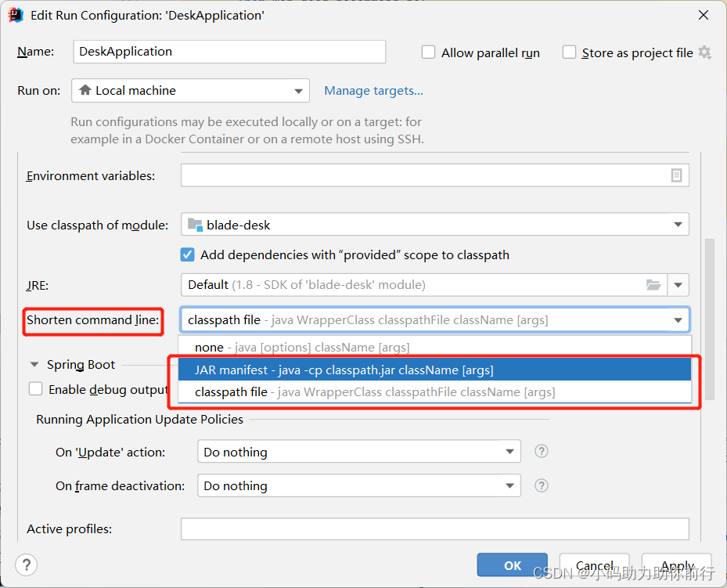Browse for JRE folder icon
Screen dimensions: 727x588
(653, 285)
